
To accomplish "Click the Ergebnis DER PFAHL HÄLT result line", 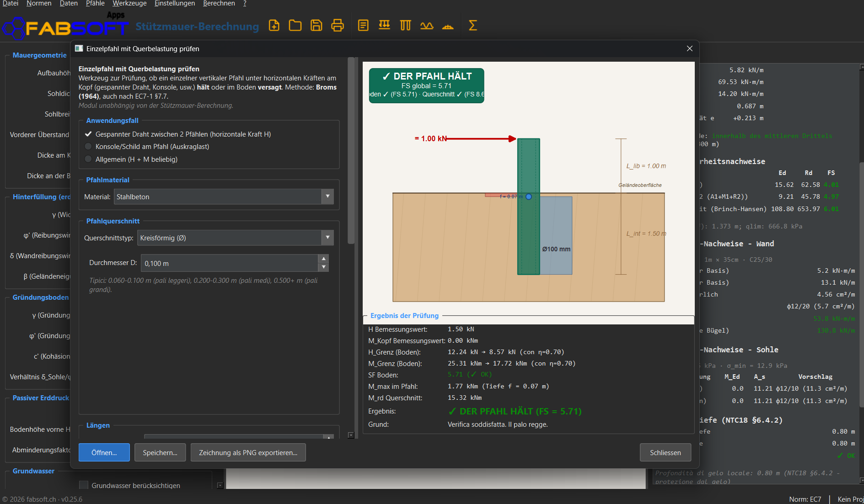I will tap(515, 411).
